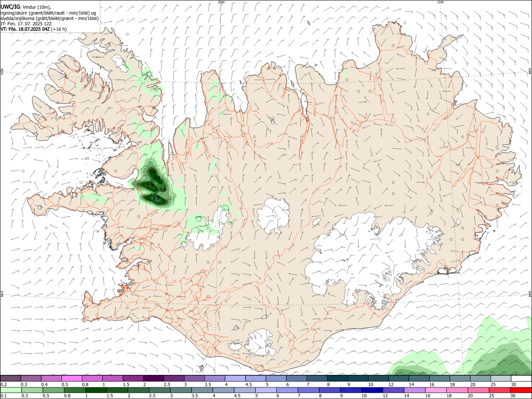Click the dark green heavy rain cell in west Iceland
This screenshot has width=532, height=399.
coord(153,185)
